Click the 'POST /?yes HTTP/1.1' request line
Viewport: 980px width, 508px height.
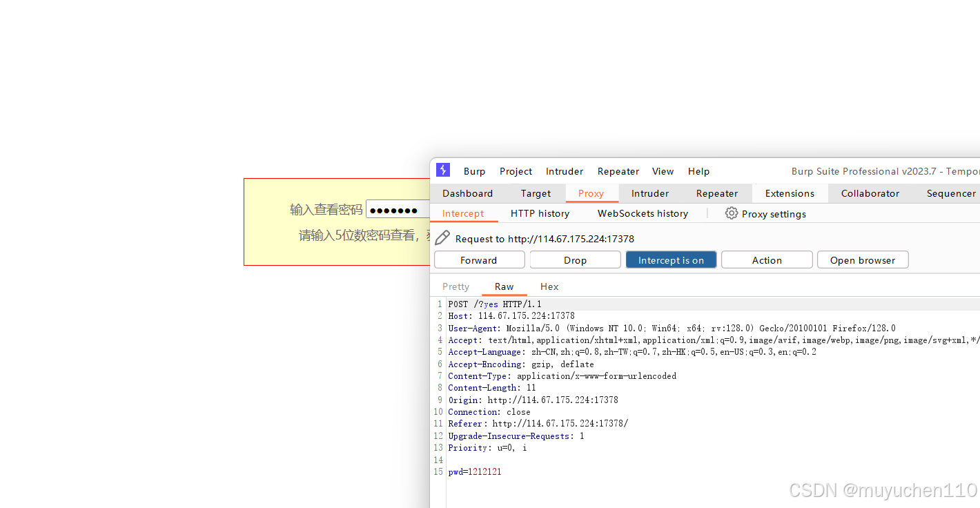click(x=495, y=304)
